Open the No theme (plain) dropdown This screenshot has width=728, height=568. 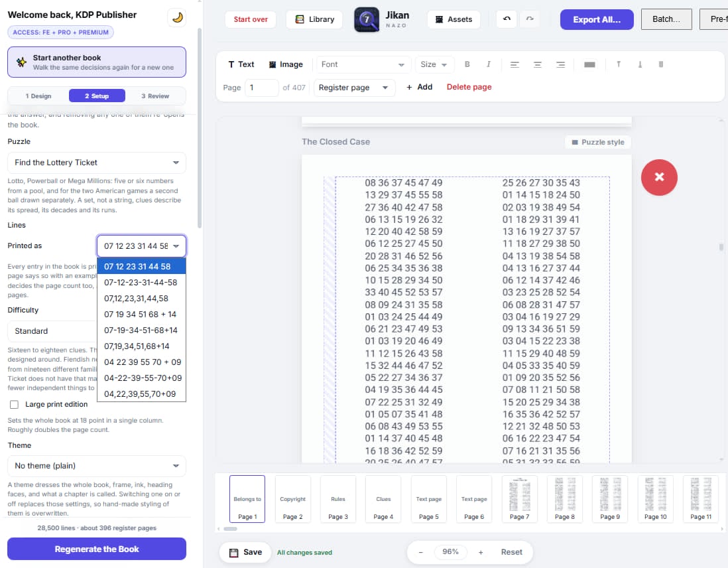[x=97, y=466]
